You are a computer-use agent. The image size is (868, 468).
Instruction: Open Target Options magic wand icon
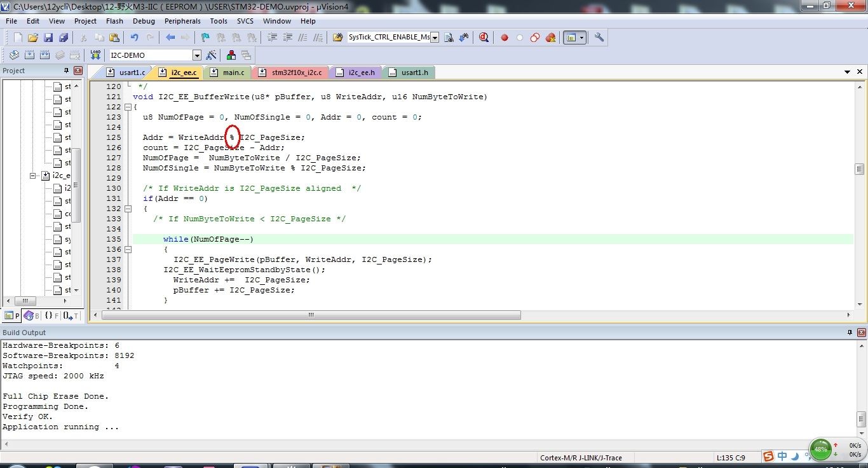tap(212, 55)
